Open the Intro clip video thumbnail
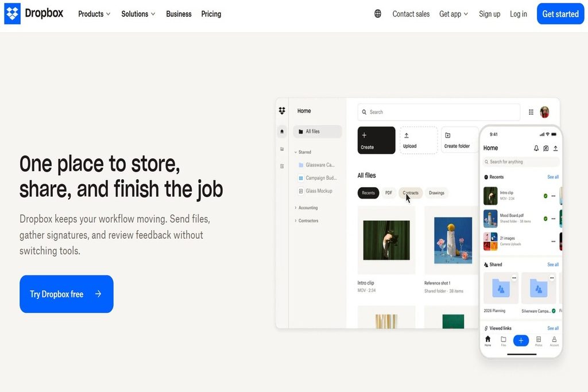Image resolution: width=588 pixels, height=392 pixels. point(386,240)
